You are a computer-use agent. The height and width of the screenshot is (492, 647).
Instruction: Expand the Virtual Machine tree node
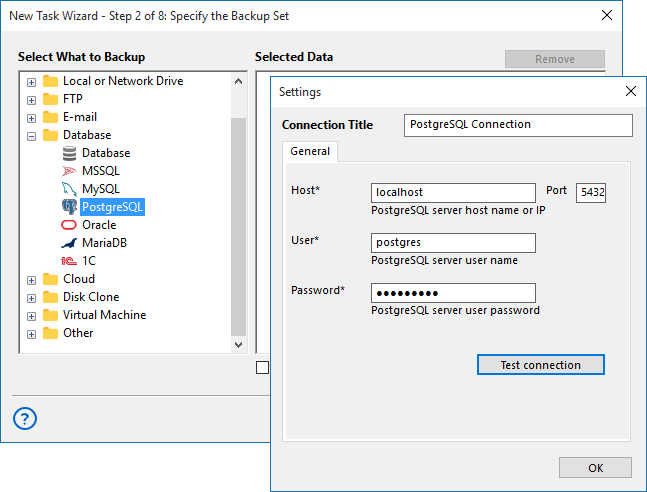(31, 315)
